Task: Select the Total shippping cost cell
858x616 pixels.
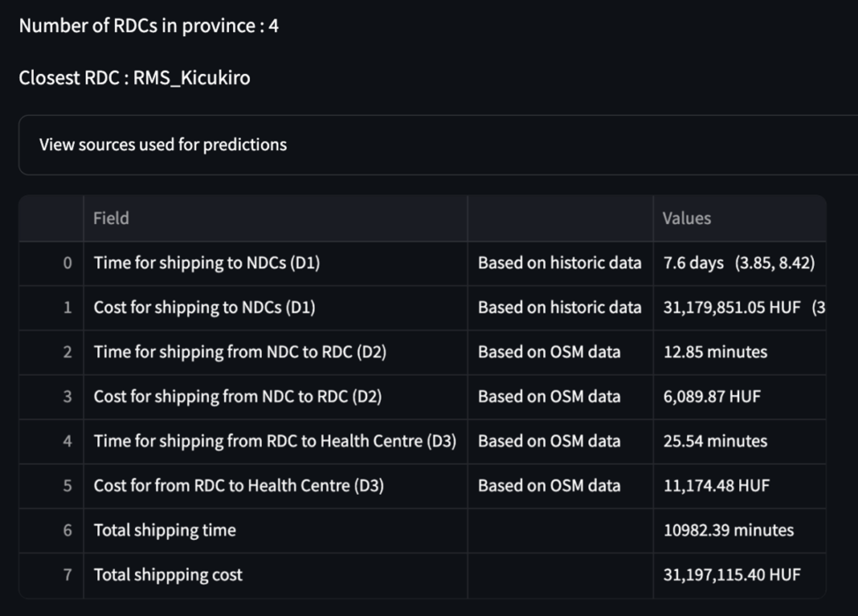Action: [x=276, y=575]
